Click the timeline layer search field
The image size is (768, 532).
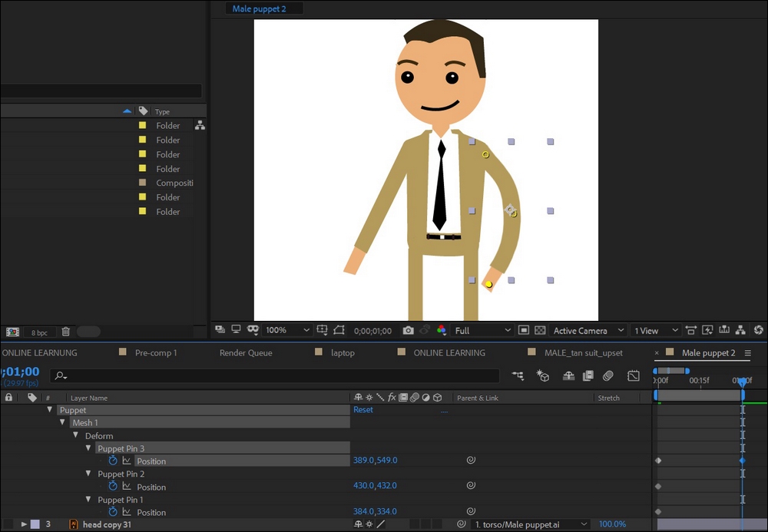(x=274, y=376)
